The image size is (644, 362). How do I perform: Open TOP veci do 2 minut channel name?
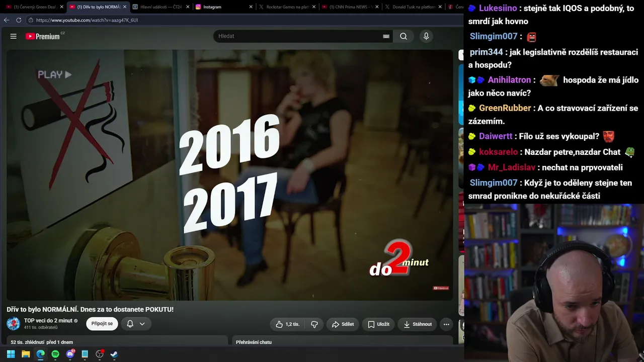[48, 321]
